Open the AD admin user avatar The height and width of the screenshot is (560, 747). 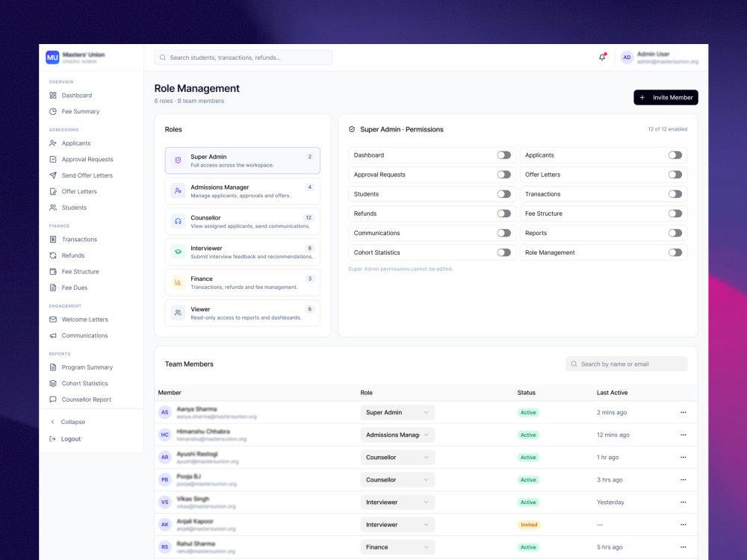point(627,57)
